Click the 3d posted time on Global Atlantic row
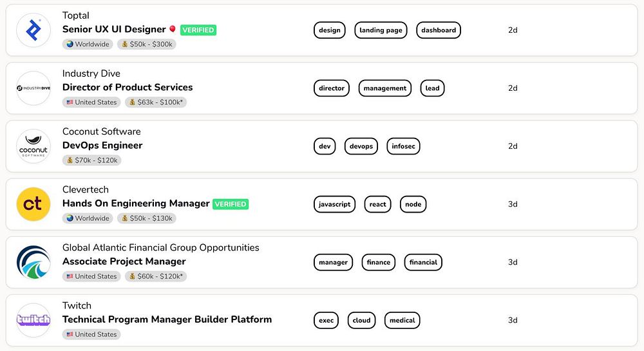Viewport: 644px width, 351px height. pyautogui.click(x=513, y=262)
